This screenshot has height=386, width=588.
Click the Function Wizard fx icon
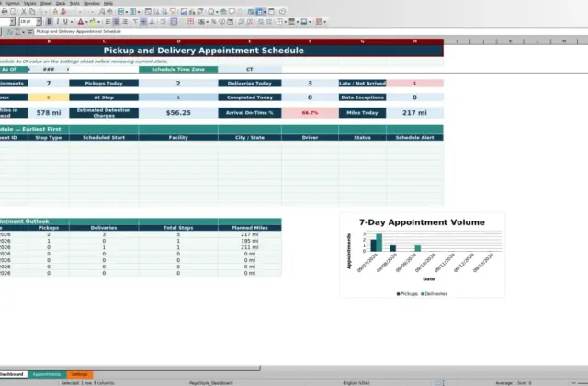pyautogui.click(x=10, y=32)
